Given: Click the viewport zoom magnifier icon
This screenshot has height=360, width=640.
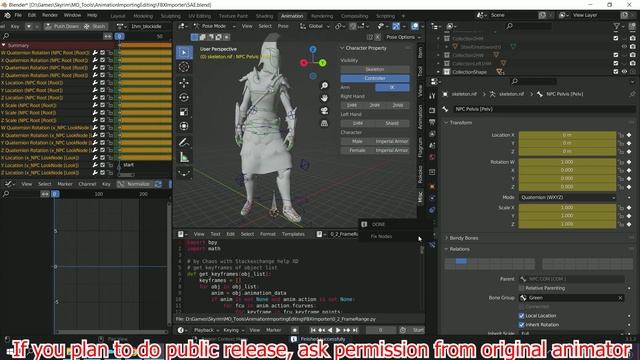Looking at the screenshot, I should pos(324,85).
